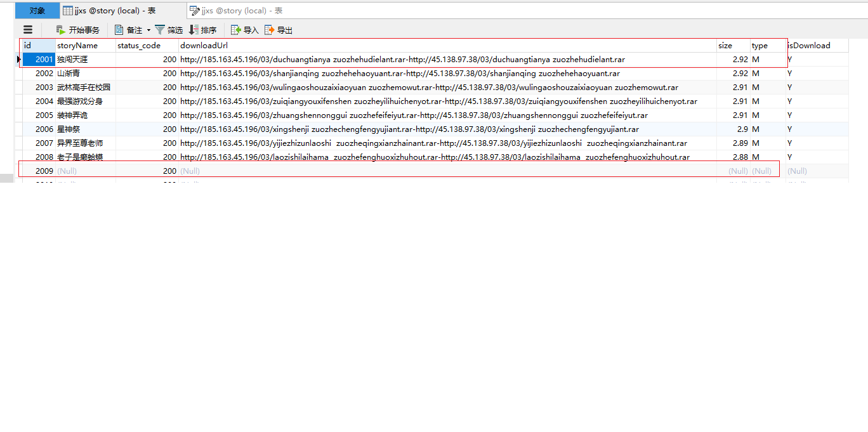
Task: Click the status_code 200 in row 2009
Action: tap(147, 171)
